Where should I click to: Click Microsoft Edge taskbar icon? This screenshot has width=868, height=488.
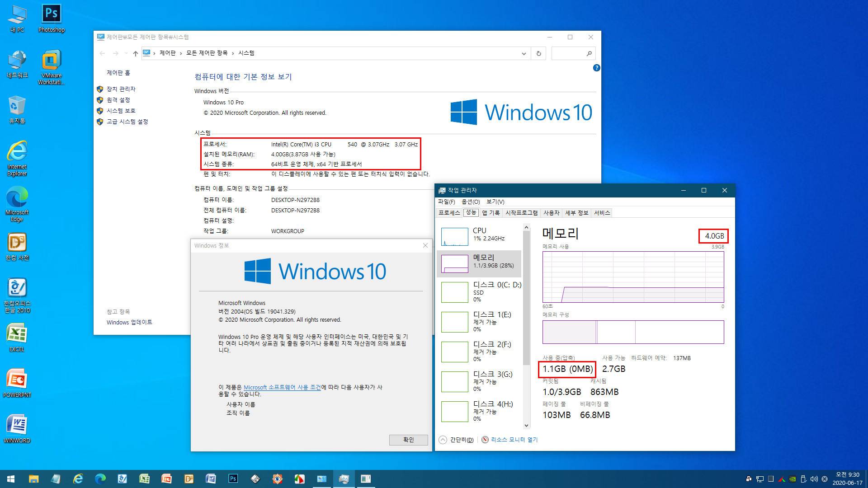tap(100, 479)
